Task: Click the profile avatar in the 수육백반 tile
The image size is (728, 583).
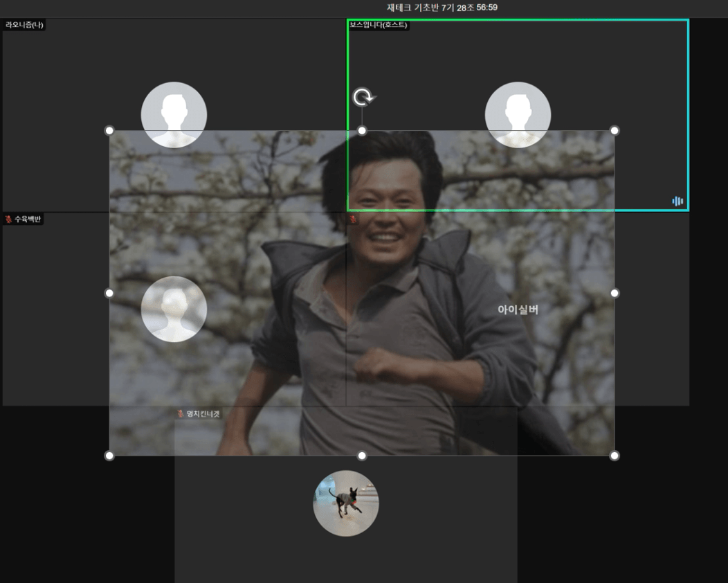Action: click(174, 309)
